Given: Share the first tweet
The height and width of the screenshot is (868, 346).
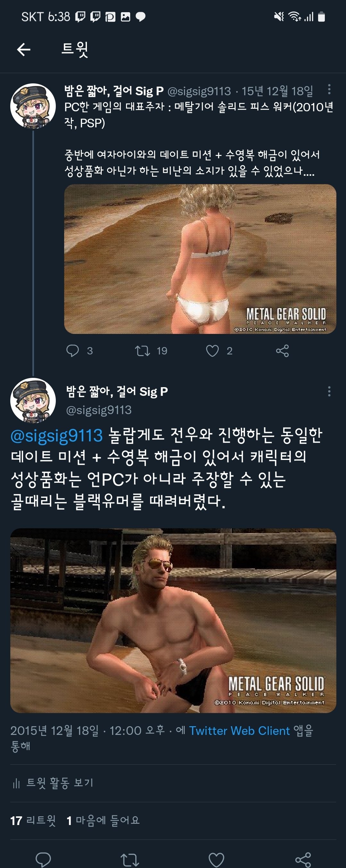Looking at the screenshot, I should pos(282,351).
